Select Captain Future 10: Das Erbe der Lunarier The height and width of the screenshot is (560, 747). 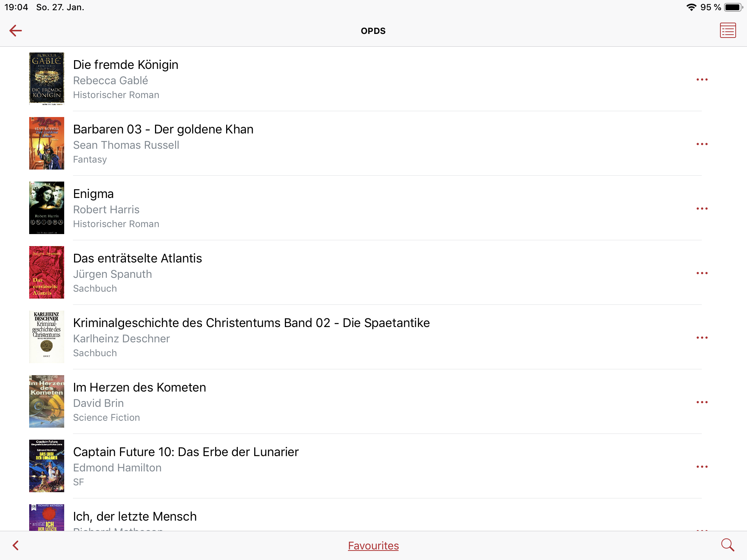click(186, 452)
